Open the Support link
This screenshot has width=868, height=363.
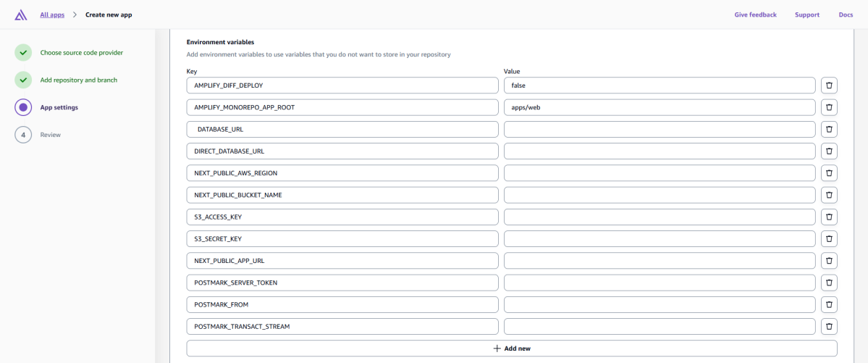[807, 15]
